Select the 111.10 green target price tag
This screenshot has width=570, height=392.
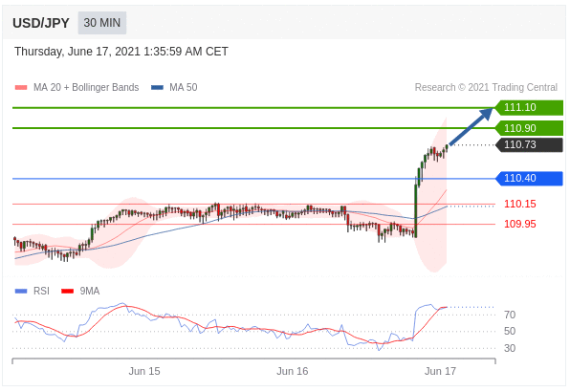pos(529,107)
